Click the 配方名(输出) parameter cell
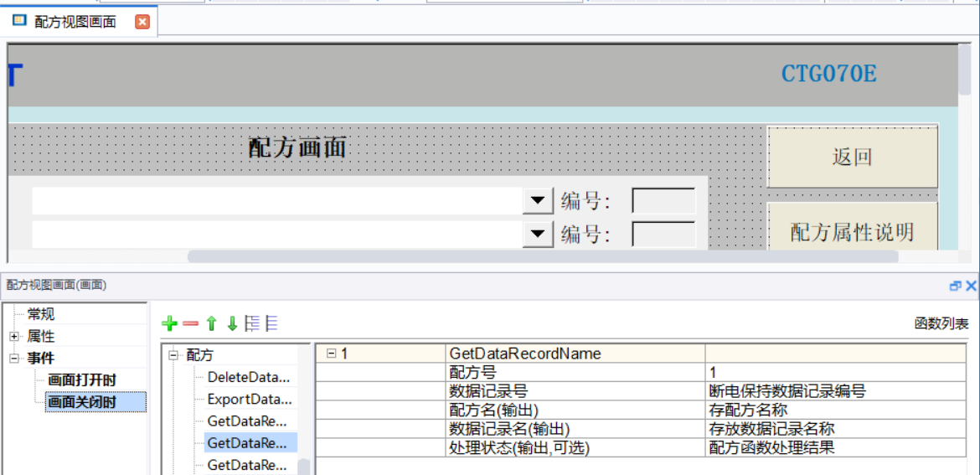The image size is (980, 475). (575, 410)
